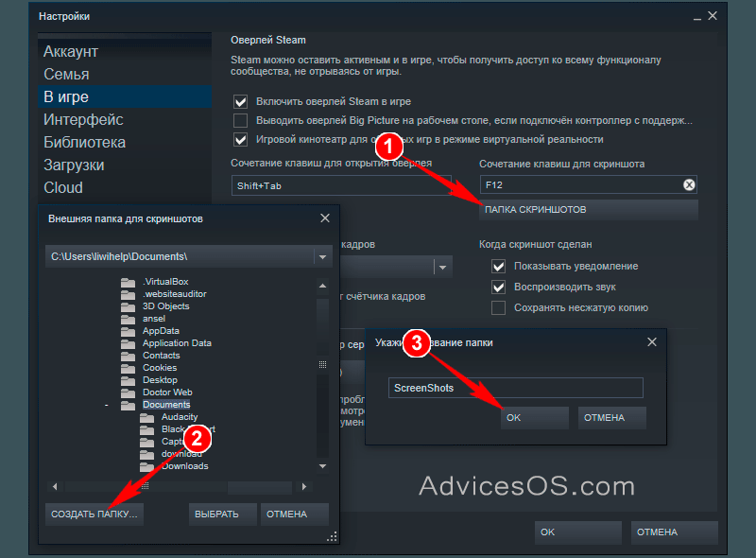Click the .websiteauditor folder icon
756x558 pixels.
(x=128, y=294)
